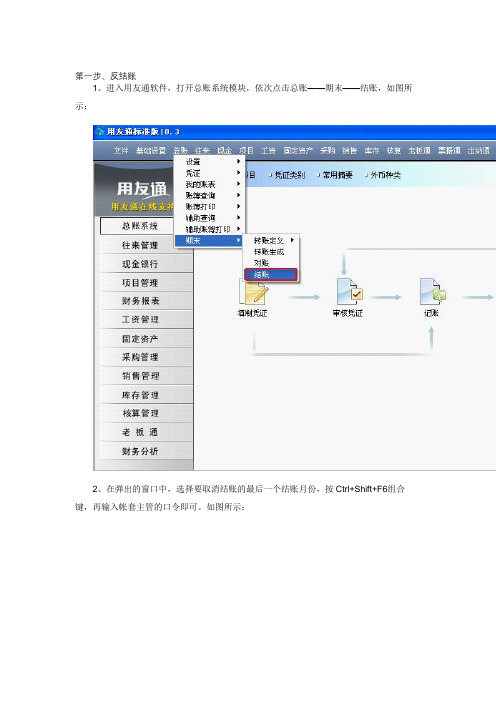The image size is (496, 702).
Task: Open the 项目 menu in menu bar
Action: (x=246, y=150)
